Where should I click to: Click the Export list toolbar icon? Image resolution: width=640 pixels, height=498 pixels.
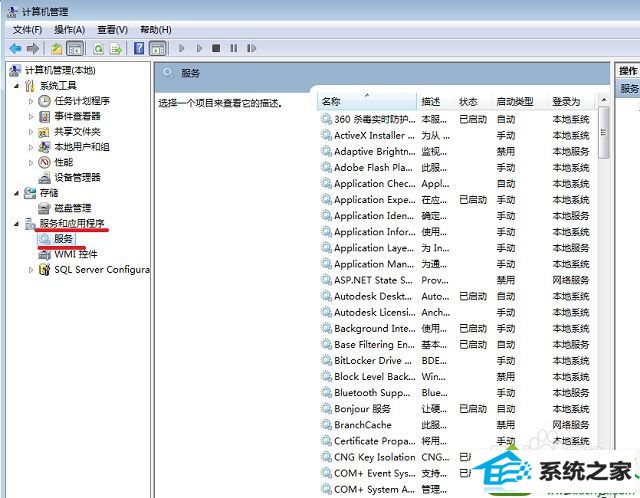(x=116, y=49)
